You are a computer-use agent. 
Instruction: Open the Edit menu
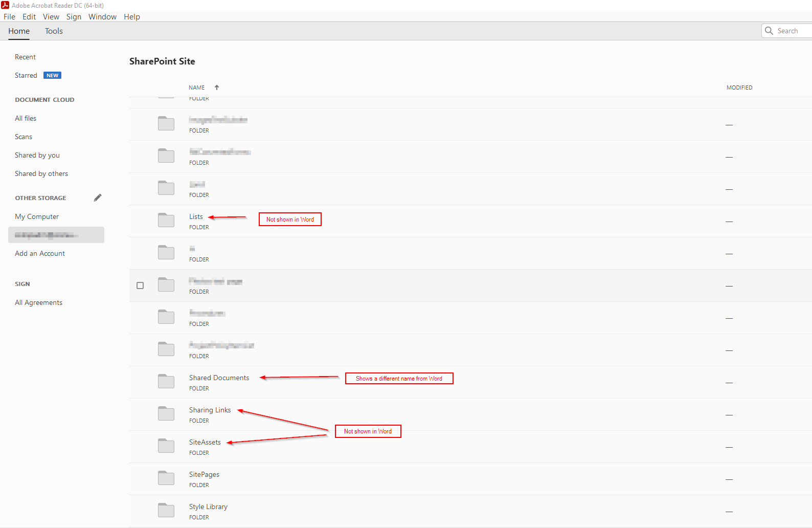(x=29, y=16)
